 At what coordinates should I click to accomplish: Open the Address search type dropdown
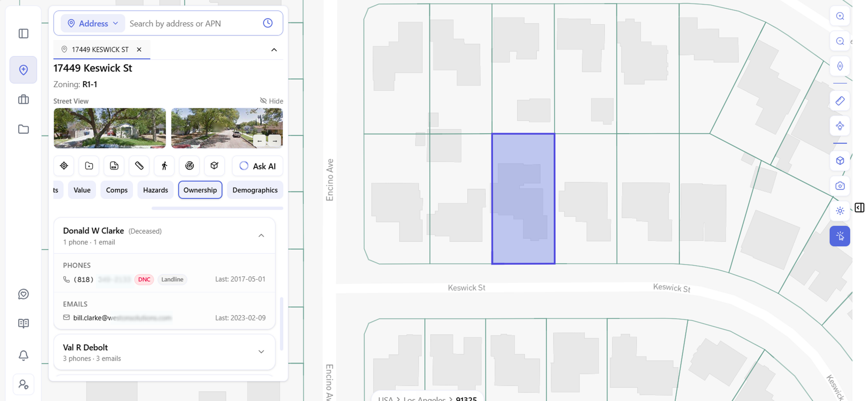click(93, 23)
